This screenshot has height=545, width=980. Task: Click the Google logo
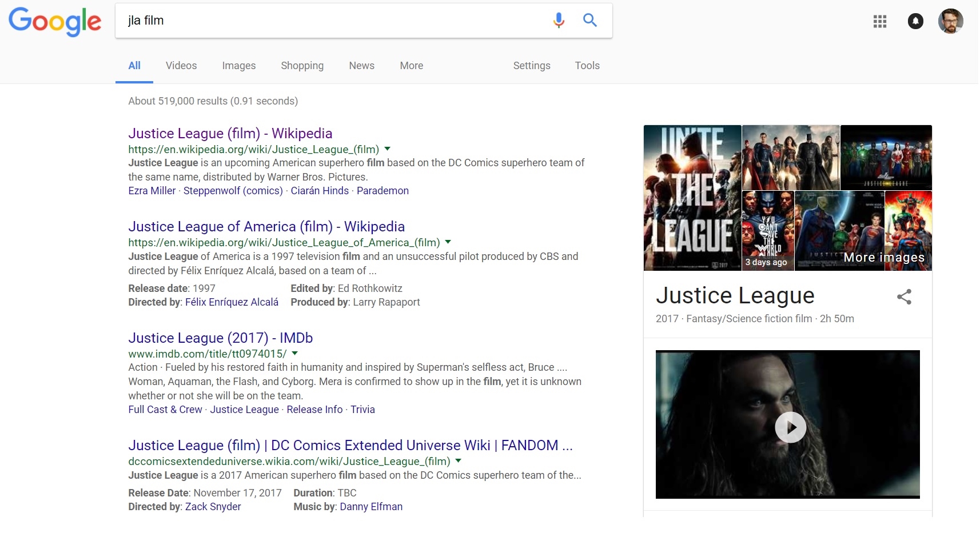point(55,22)
